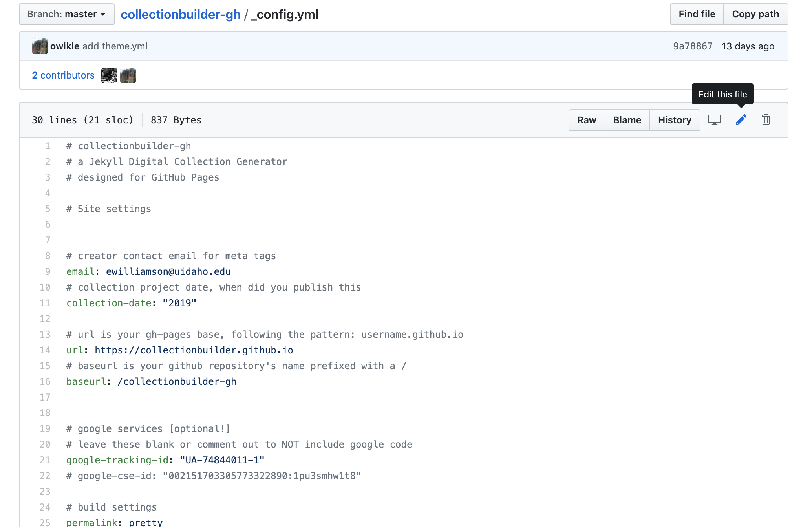Click first contributor avatar thumbnail
Screen dimensions: 812x527
pyautogui.click(x=109, y=75)
